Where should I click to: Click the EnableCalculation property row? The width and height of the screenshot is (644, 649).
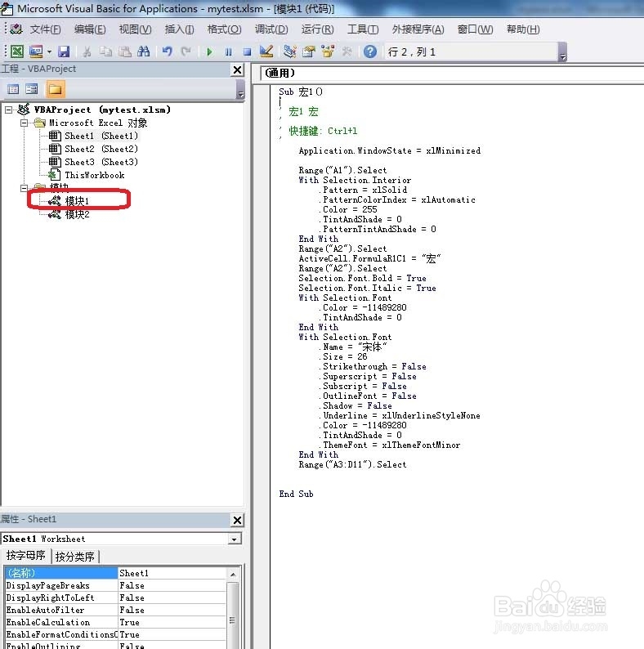(115, 622)
